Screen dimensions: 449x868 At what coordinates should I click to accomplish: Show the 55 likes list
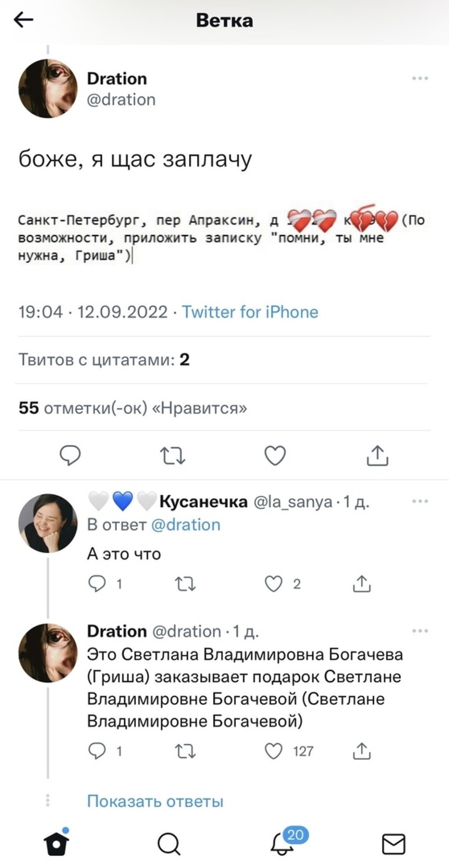[133, 408]
